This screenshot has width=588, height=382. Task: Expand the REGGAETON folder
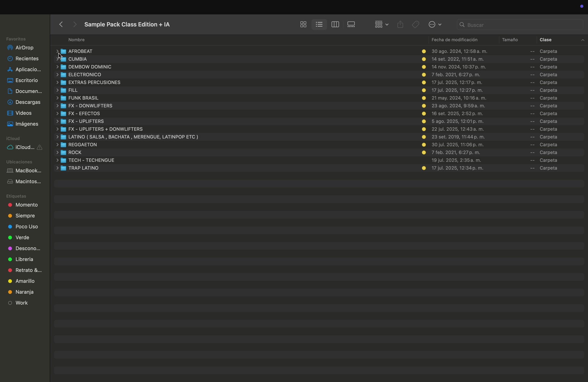(57, 145)
